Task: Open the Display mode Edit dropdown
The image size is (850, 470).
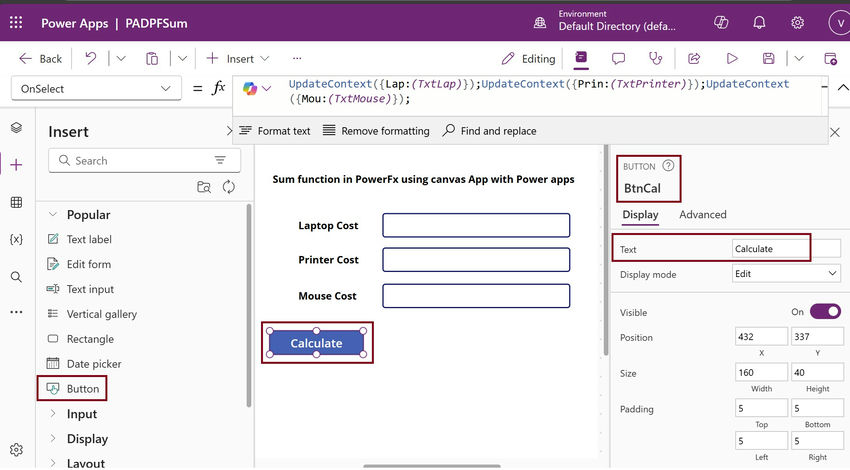Action: (786, 274)
